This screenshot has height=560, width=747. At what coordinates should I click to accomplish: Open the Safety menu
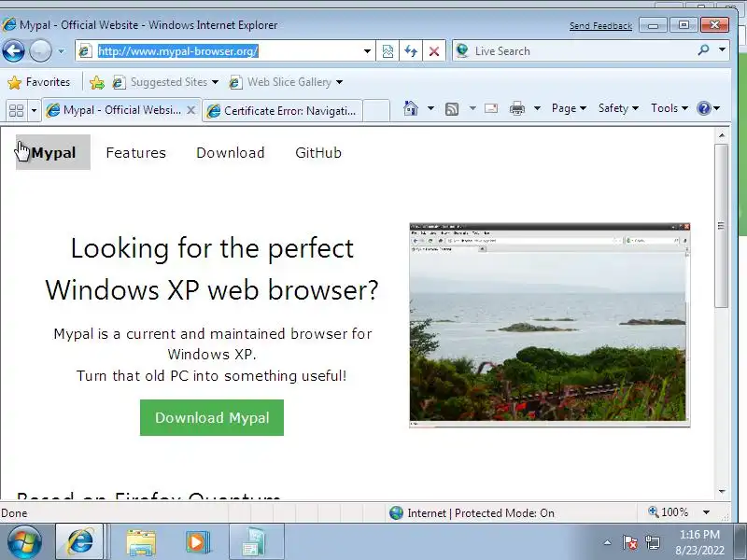[618, 108]
